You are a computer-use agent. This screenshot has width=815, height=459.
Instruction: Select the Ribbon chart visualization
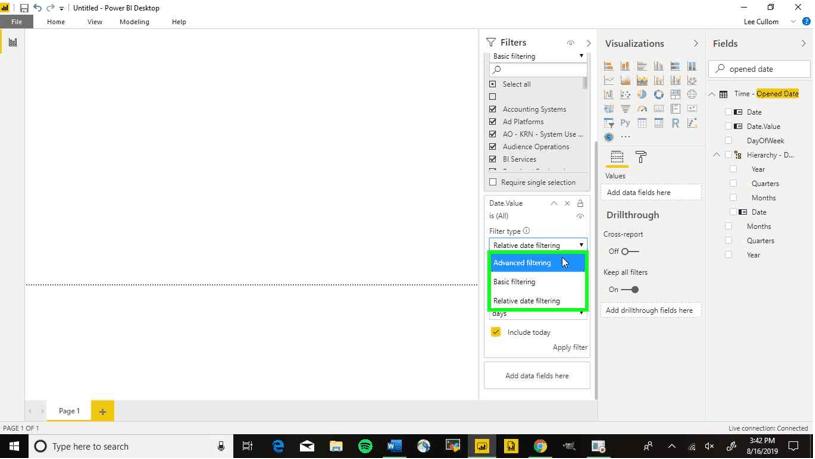[x=692, y=81]
